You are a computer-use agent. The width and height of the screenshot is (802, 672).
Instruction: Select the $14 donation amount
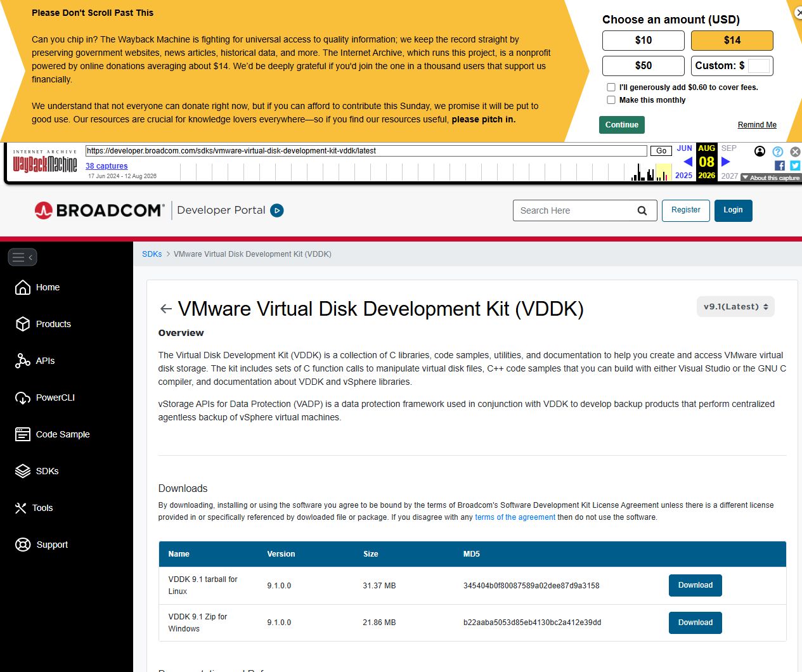click(x=732, y=41)
